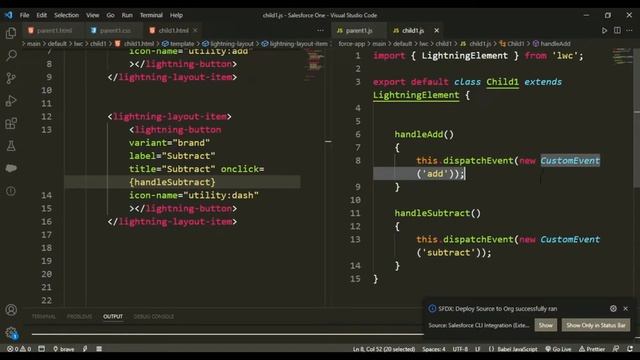The height and width of the screenshot is (360, 640).
Task: Dismiss the SFDX deploy notification
Action: [x=626, y=309]
